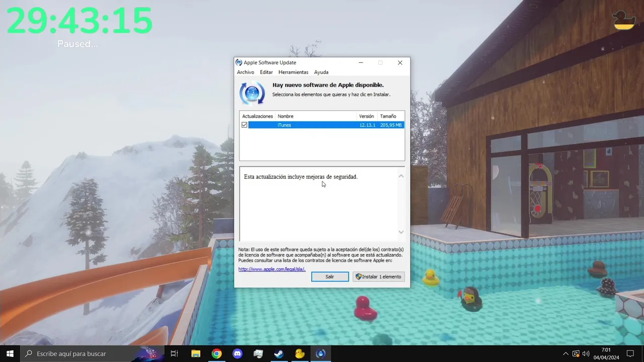Click the 205,95 MB size cell
Viewport: 644px width, 362px height.
tap(391, 125)
